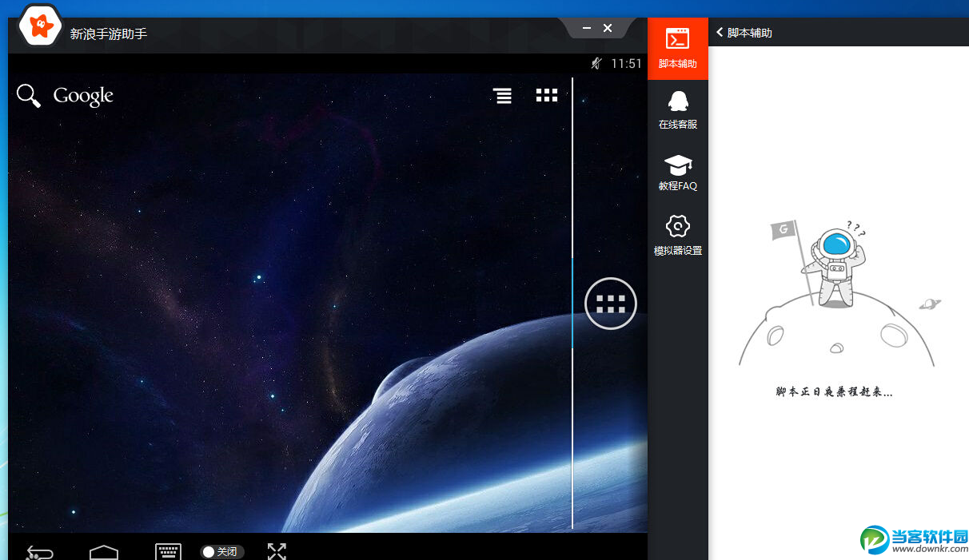Open the keyboard icon in the bottom bar
Screen dimensions: 969x560
[x=168, y=552]
